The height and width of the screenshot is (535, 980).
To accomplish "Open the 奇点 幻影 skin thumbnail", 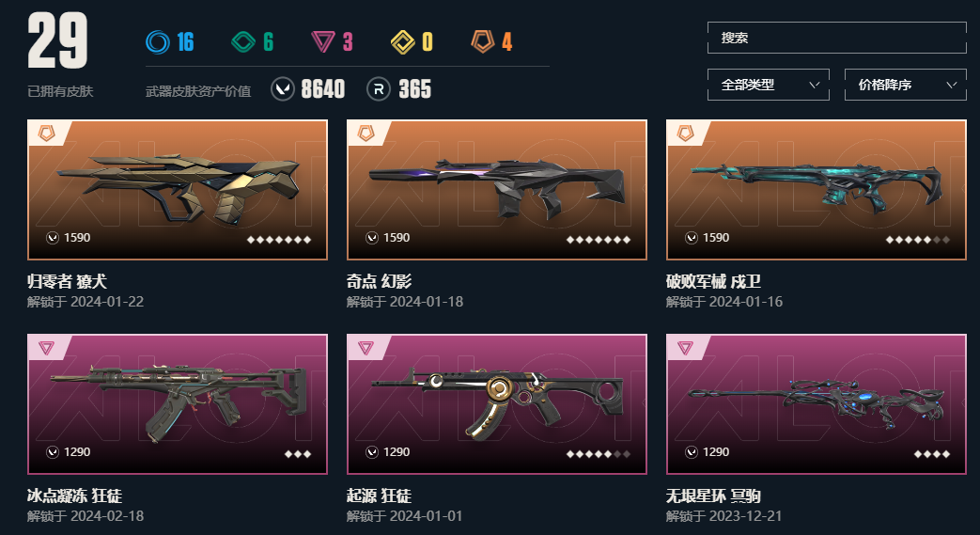I will coord(497,190).
